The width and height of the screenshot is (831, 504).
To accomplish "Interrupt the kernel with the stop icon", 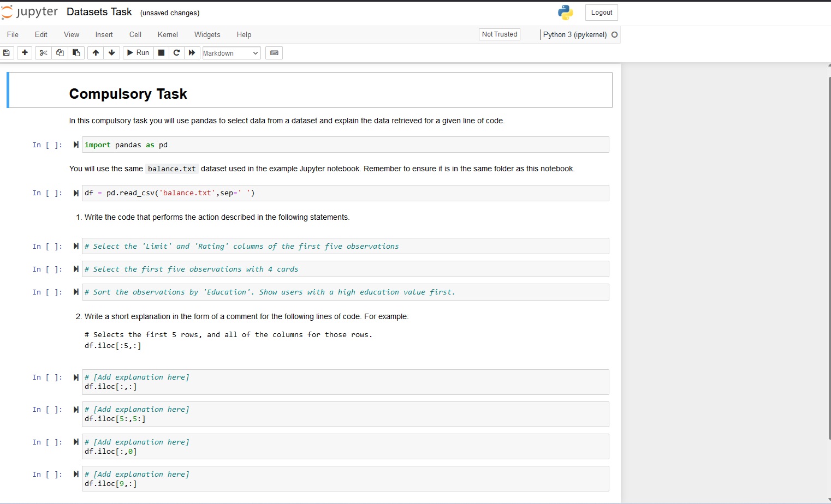I will (161, 53).
